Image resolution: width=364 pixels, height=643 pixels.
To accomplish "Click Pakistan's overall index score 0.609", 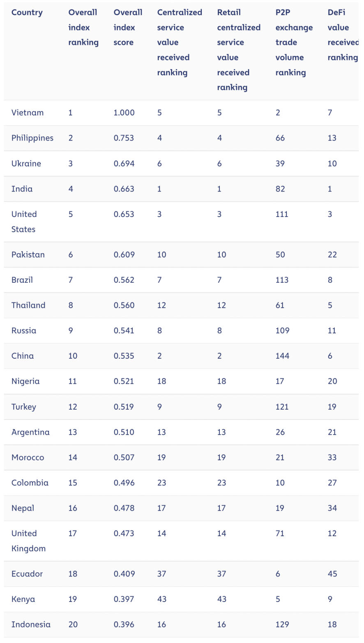I will pyautogui.click(x=124, y=255).
